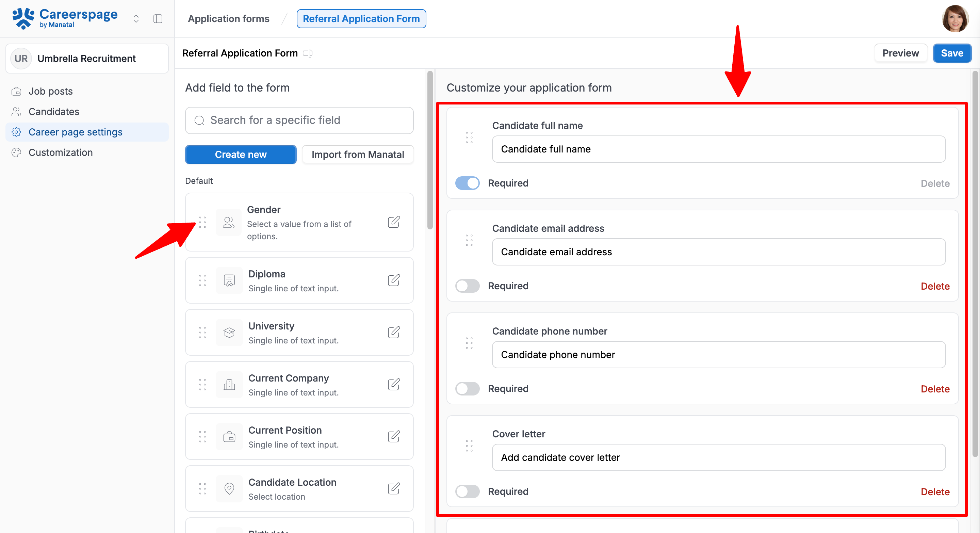Click the Candidate email address drag handle
Image resolution: width=980 pixels, height=533 pixels.
(469, 240)
